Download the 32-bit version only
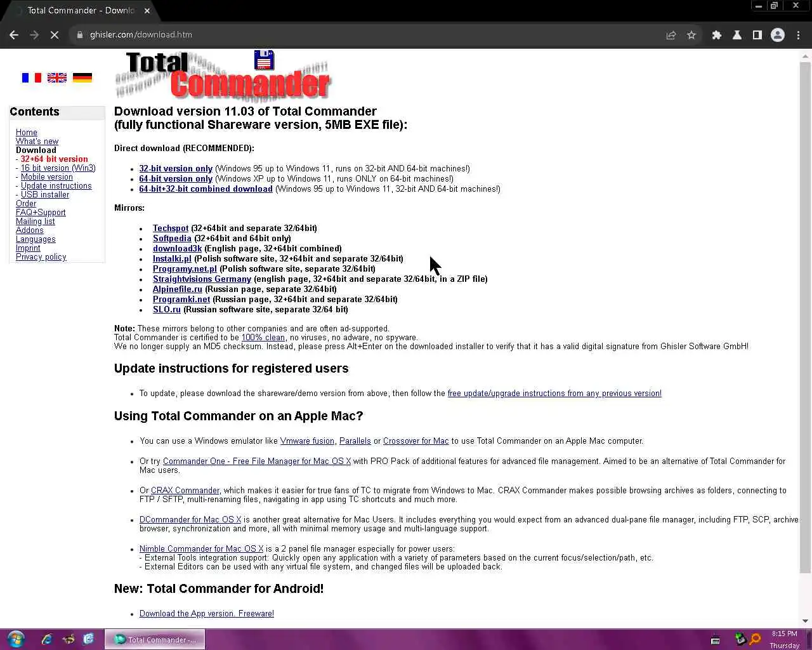Screen dimensions: 812x650 (176, 168)
